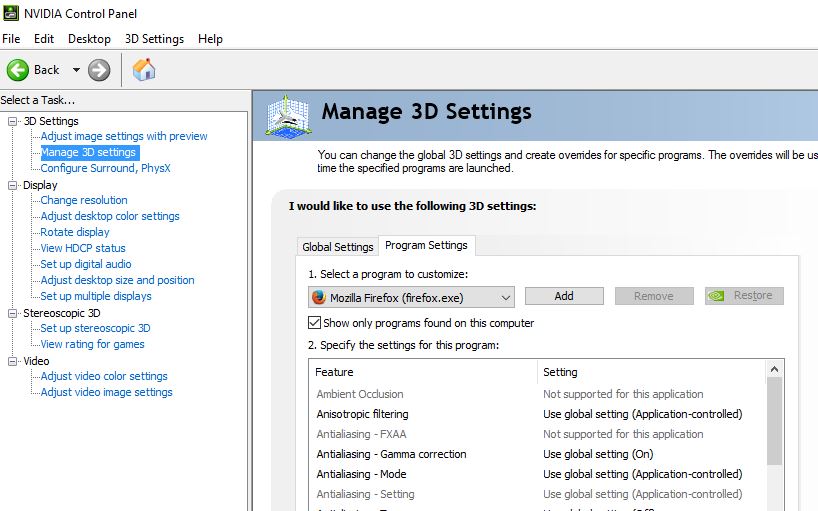Viewport: 818px width, 511px height.
Task: Select the Ambient Occlusion row
Action: [x=537, y=394]
